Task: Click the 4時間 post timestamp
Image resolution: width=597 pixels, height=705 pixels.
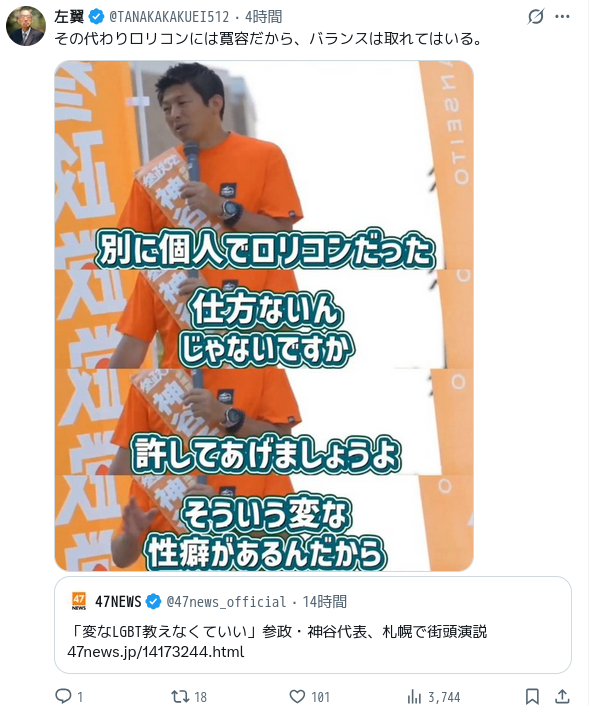Action: click(x=263, y=17)
